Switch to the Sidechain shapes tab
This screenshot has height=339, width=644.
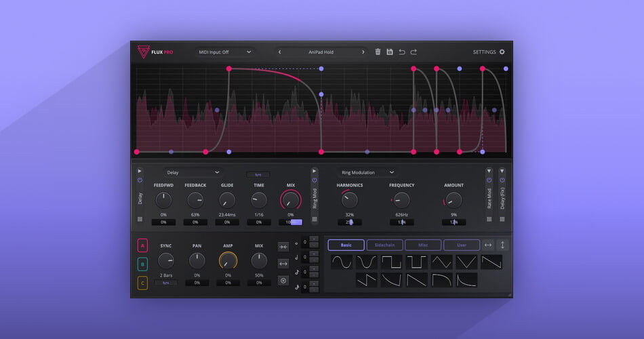(x=384, y=245)
